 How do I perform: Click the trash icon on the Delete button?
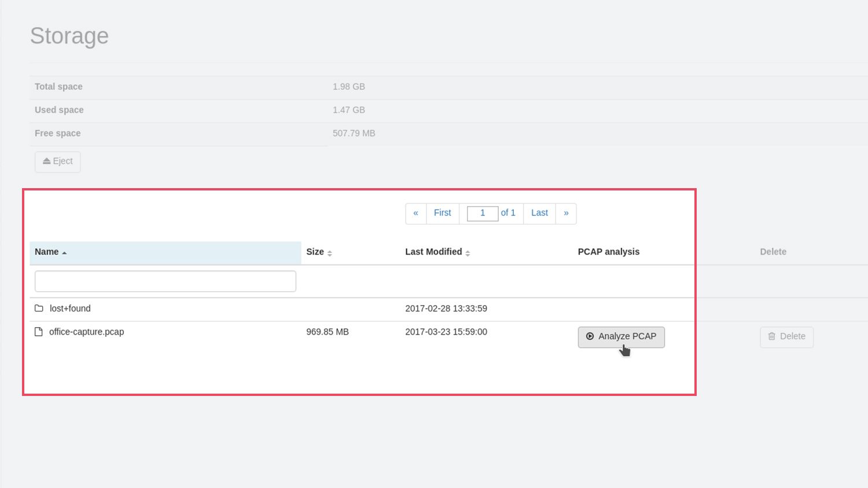pyautogui.click(x=772, y=336)
